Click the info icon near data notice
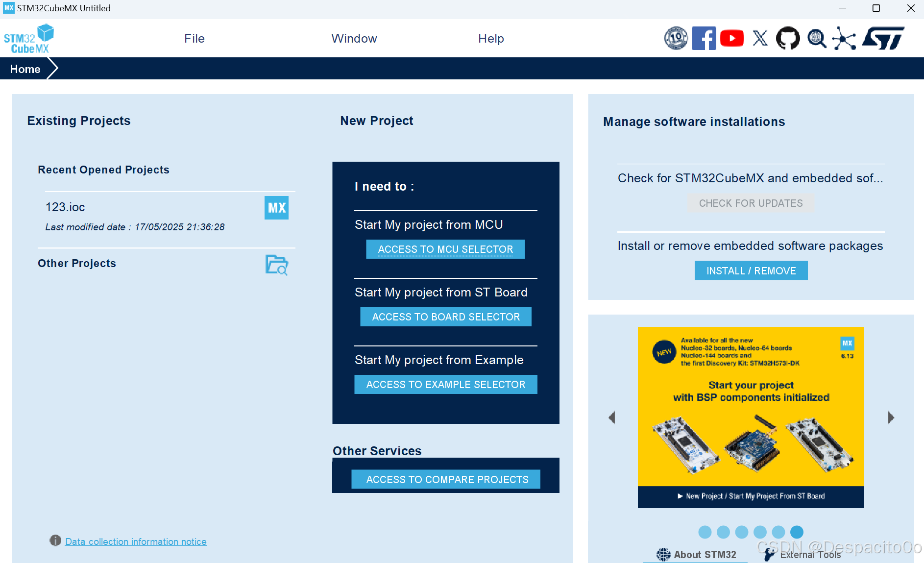Screen dimensions: 924x563 click(55, 540)
